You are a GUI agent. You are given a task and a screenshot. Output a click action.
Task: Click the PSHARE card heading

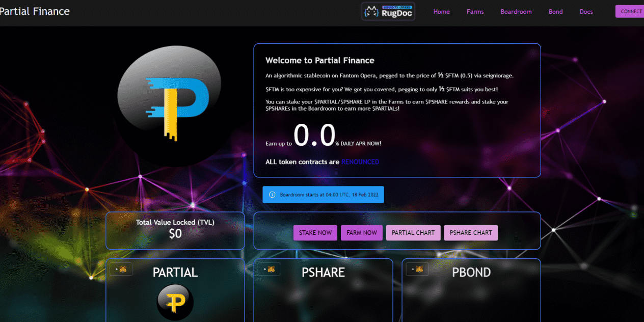coord(323,273)
